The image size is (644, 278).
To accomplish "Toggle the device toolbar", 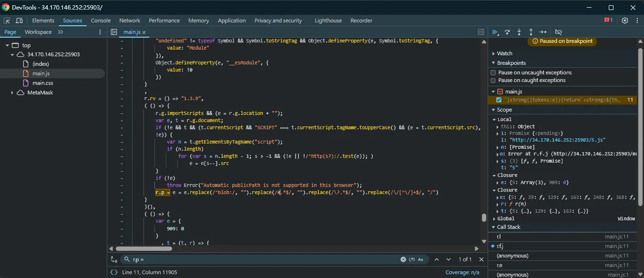I will (18, 21).
